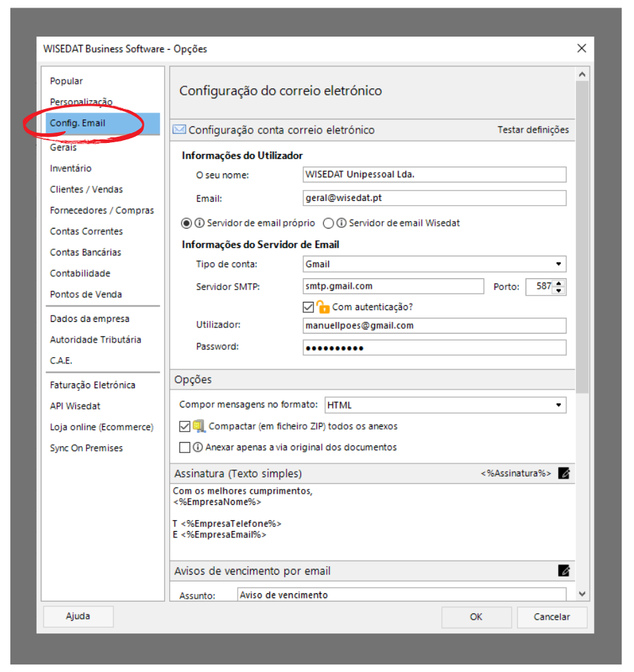
Task: Click the O seu nome field
Action: tap(434, 175)
